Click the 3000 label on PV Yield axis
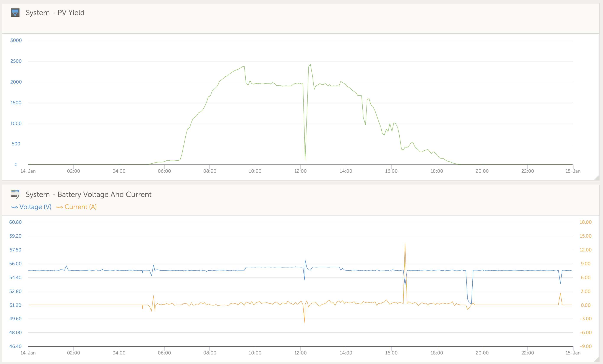 point(16,40)
